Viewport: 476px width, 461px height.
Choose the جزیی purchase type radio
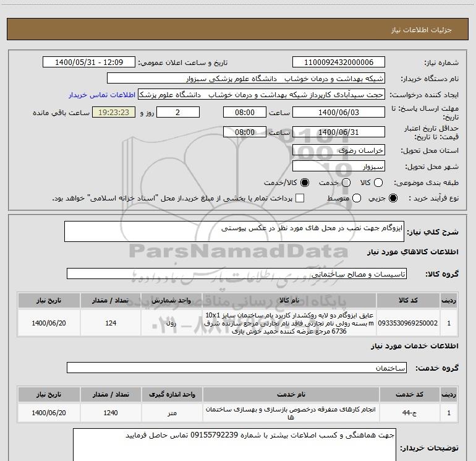[x=393, y=199]
